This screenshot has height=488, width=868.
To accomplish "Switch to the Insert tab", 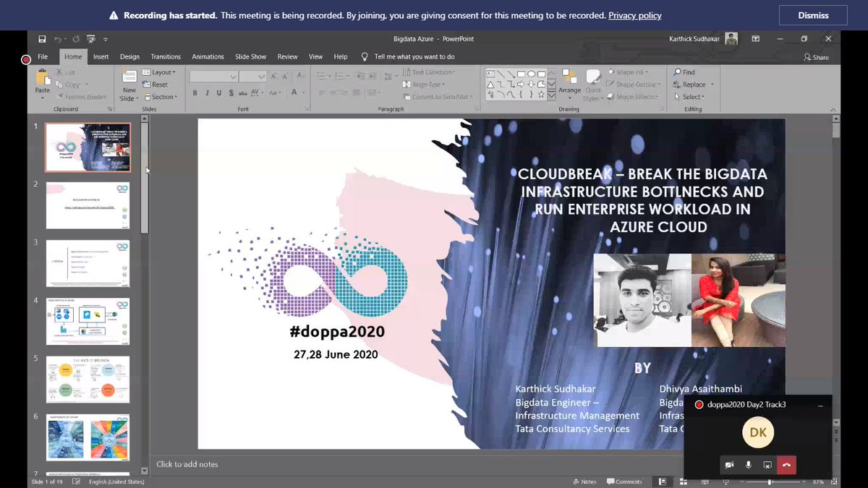I will pos(101,56).
